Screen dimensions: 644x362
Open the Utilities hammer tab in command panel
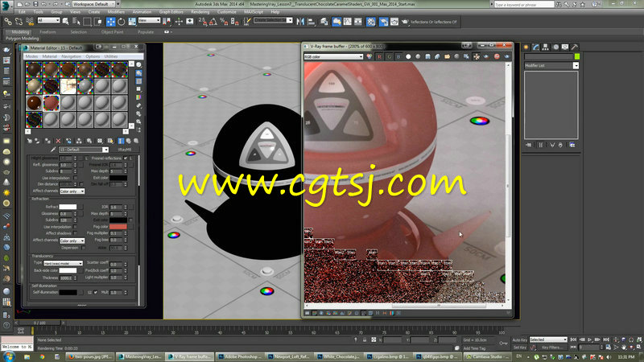pyautogui.click(x=575, y=47)
